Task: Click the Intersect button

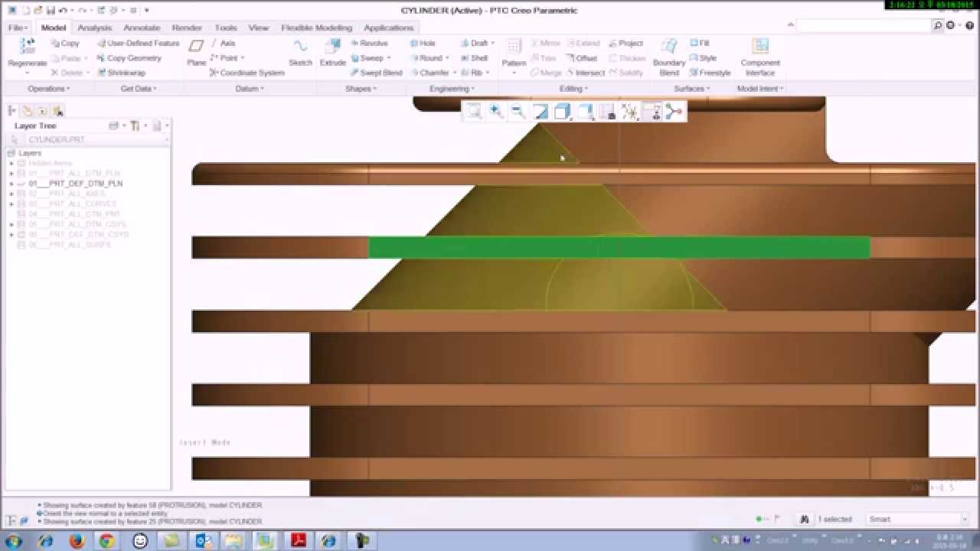Action: click(x=586, y=73)
